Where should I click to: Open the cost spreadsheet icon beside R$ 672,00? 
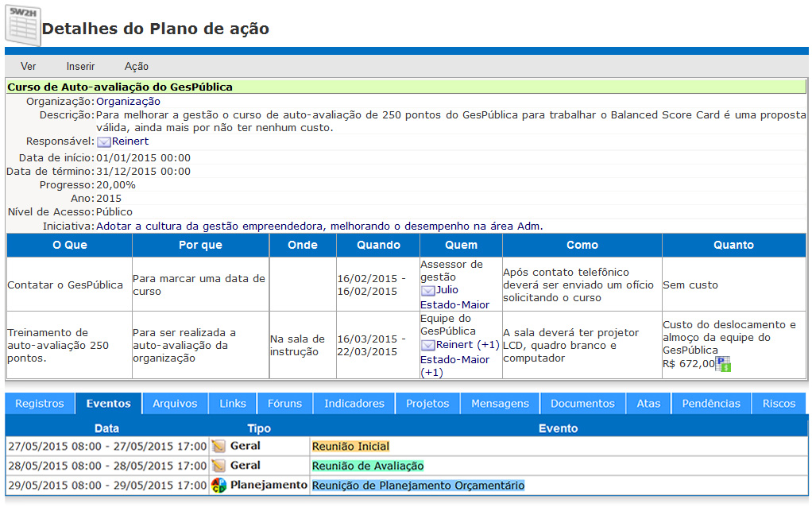click(x=724, y=364)
